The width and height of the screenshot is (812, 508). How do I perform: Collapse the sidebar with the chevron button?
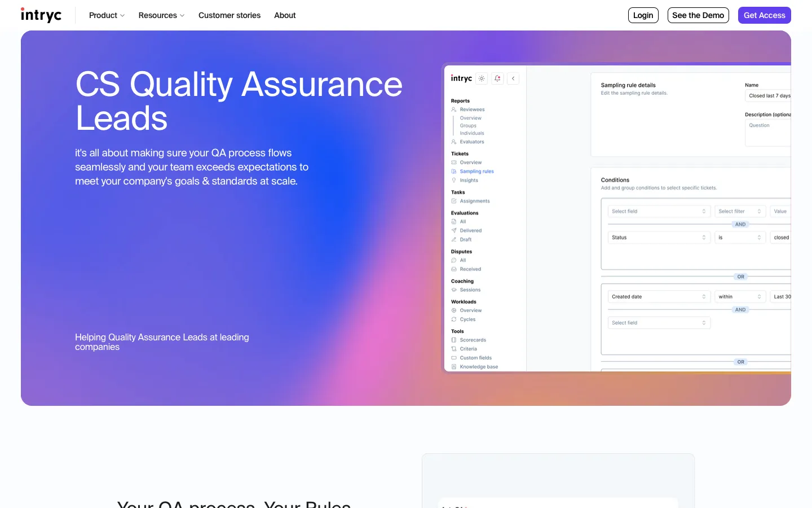click(513, 78)
